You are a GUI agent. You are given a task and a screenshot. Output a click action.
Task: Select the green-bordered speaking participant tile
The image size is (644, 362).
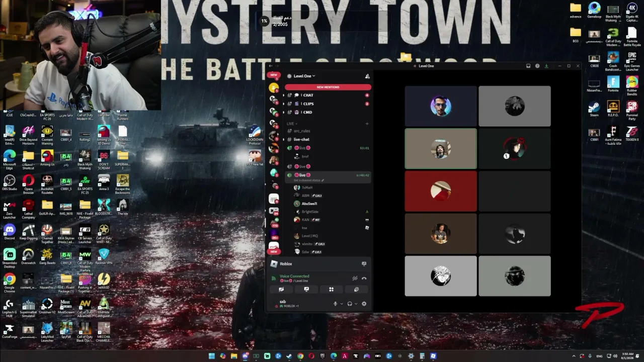pyautogui.click(x=441, y=149)
